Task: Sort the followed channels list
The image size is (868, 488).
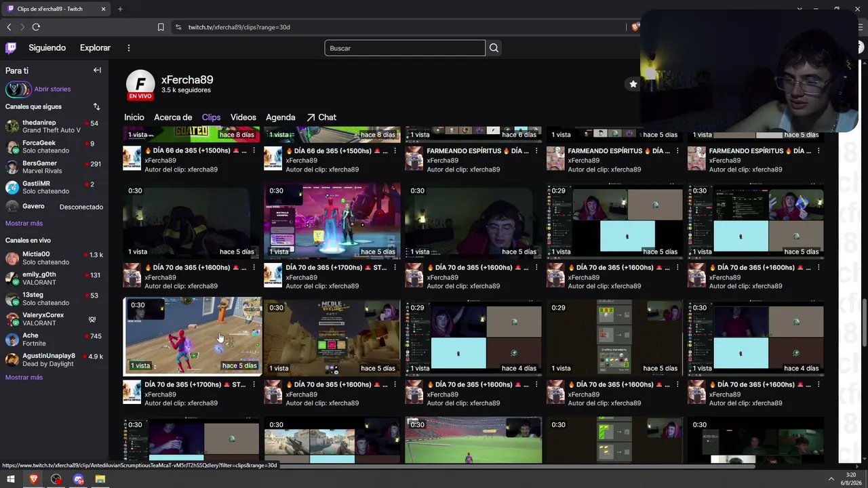Action: click(96, 106)
